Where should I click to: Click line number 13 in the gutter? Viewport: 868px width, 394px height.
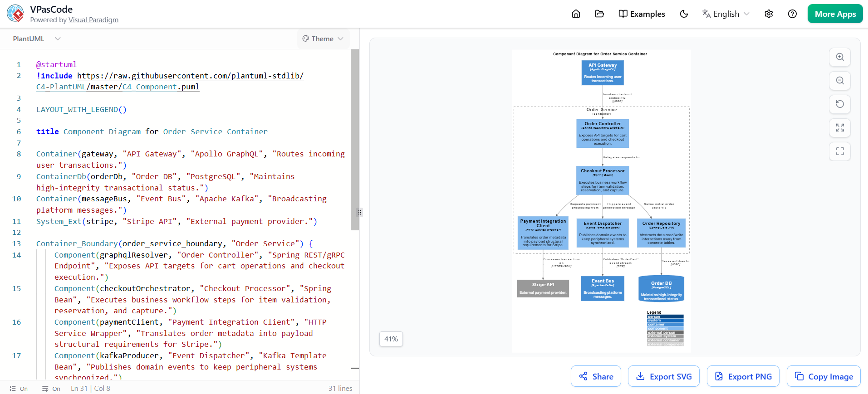click(17, 243)
